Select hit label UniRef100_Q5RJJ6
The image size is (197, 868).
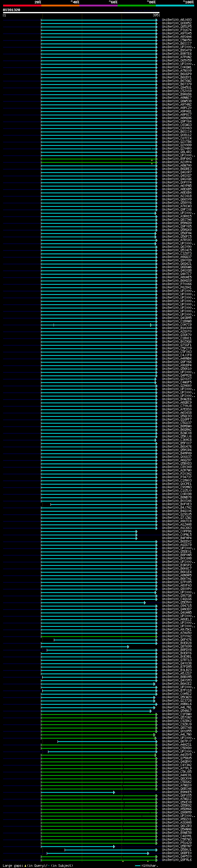tap(177, 437)
